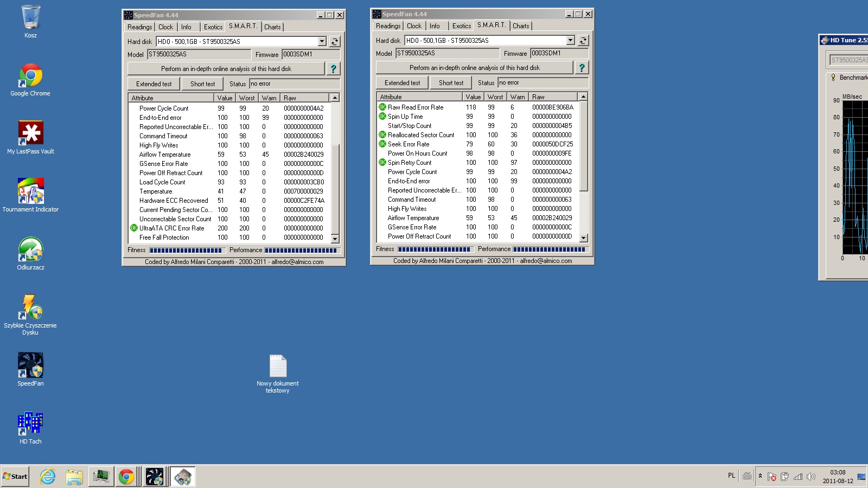Viewport: 868px width, 488px height.
Task: Open My LastPass Vault desktop shortcut
Action: point(30,138)
